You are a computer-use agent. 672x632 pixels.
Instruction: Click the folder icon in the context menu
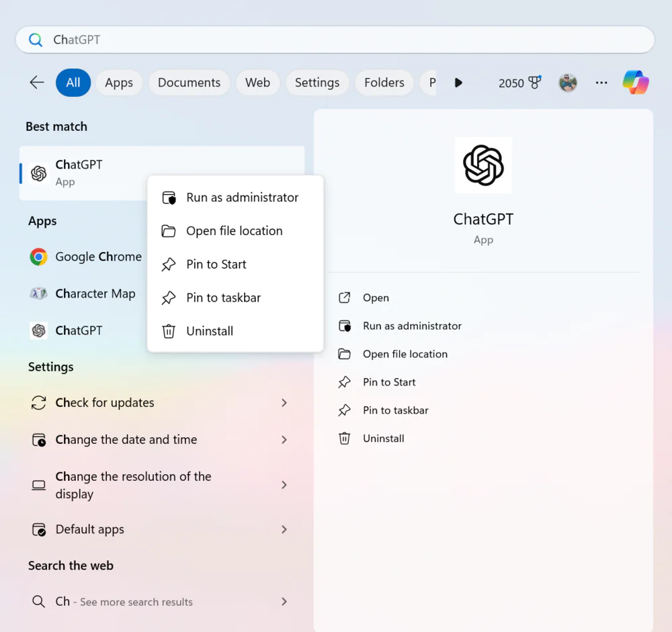tap(169, 231)
